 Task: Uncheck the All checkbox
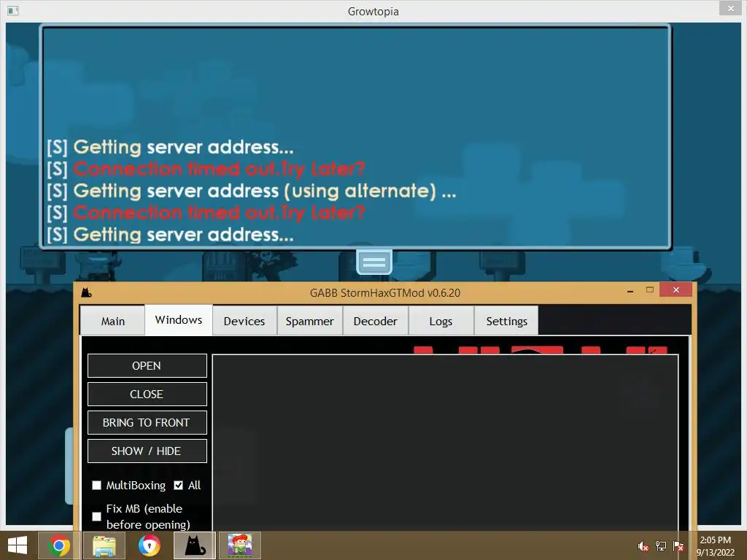(x=178, y=485)
